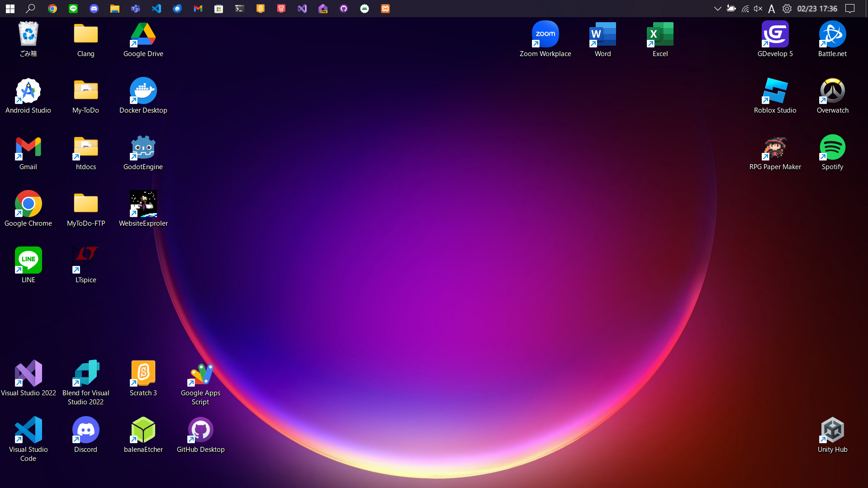Viewport: 868px width, 488px height.
Task: Open the Zoom Workplace shortcut
Action: pyautogui.click(x=545, y=39)
